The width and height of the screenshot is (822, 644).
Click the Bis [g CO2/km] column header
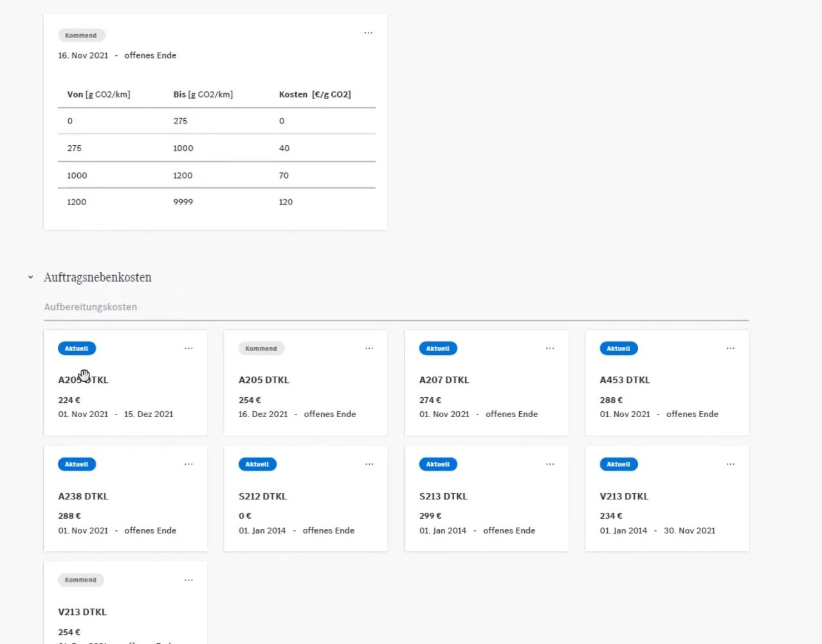pos(203,94)
